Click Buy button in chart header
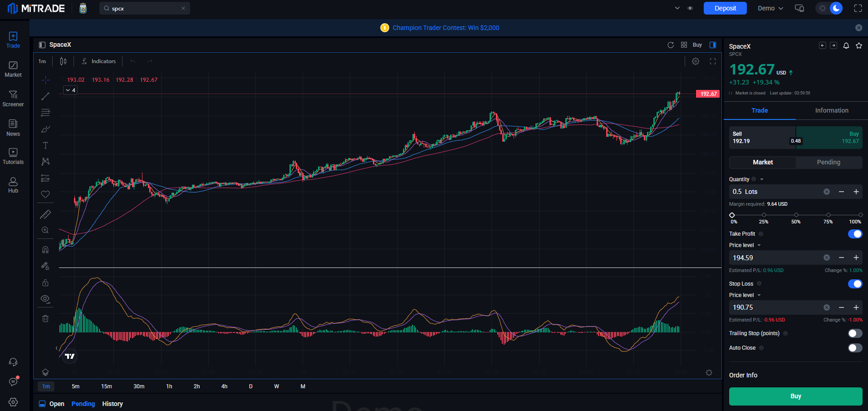This screenshot has height=411, width=868. coord(697,45)
